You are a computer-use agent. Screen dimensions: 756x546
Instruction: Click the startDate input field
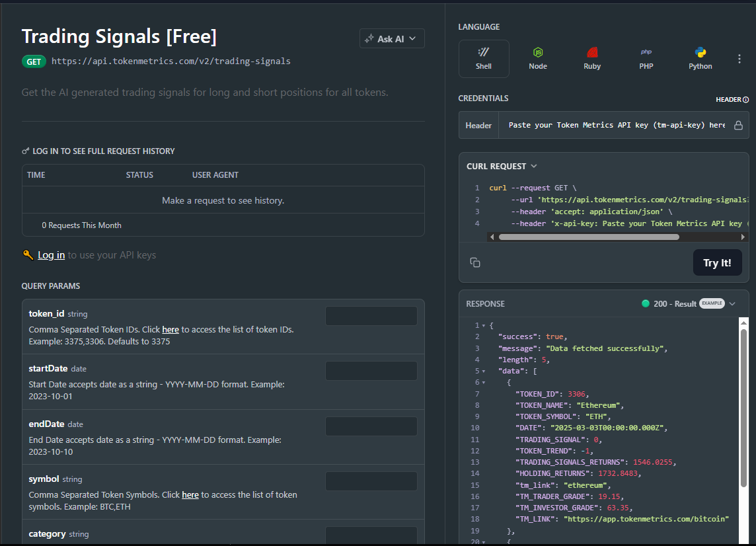coord(371,371)
